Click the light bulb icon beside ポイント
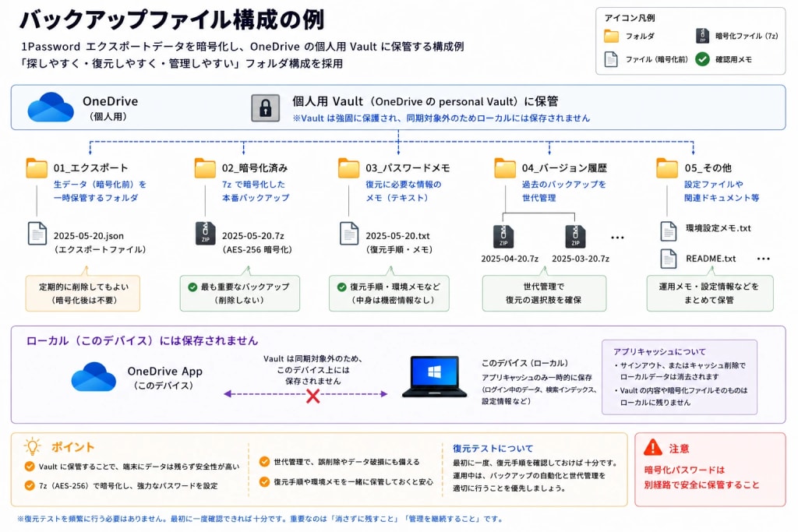Image resolution: width=798 pixels, height=532 pixels. point(33,446)
